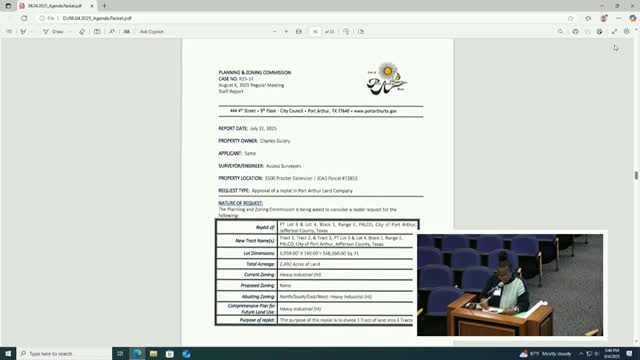Rotate the PDF page
Viewport: 640px width, 360px height.
pos(346,31)
